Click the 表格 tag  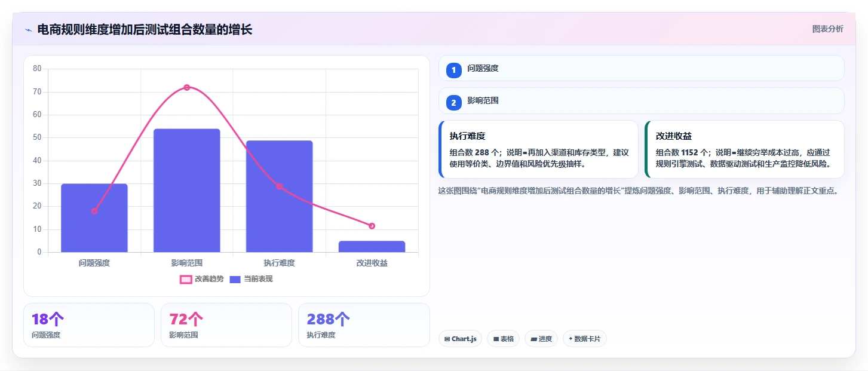(x=504, y=339)
